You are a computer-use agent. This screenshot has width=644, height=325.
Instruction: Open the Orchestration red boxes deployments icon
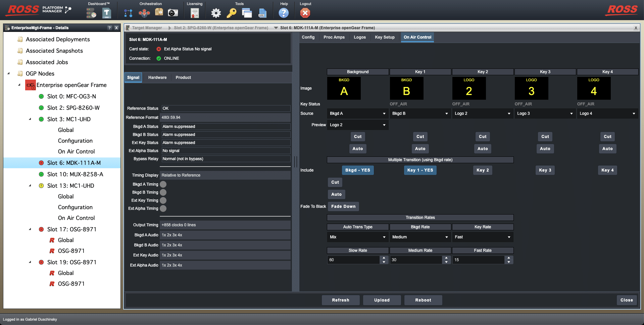pos(144,13)
